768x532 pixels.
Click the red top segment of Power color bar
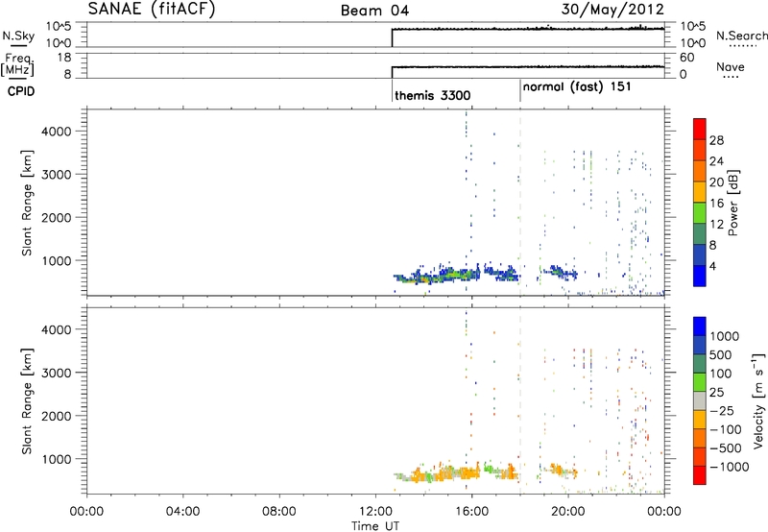[x=700, y=129]
